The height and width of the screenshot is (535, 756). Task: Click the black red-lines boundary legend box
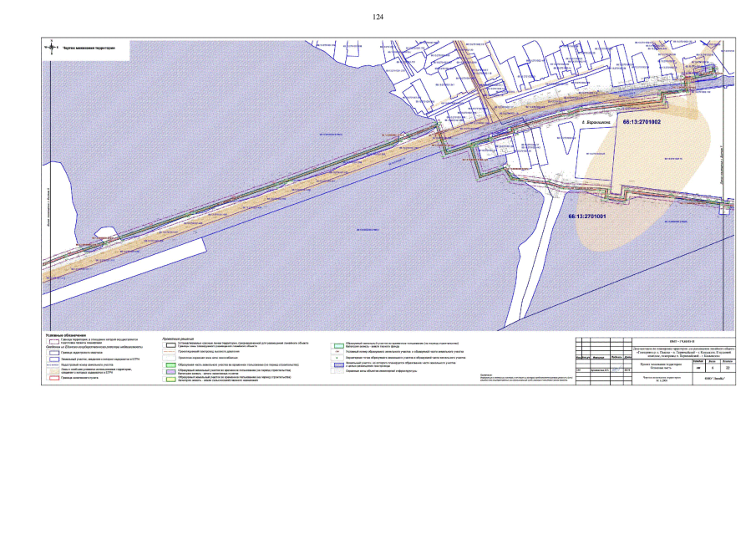coord(171,344)
